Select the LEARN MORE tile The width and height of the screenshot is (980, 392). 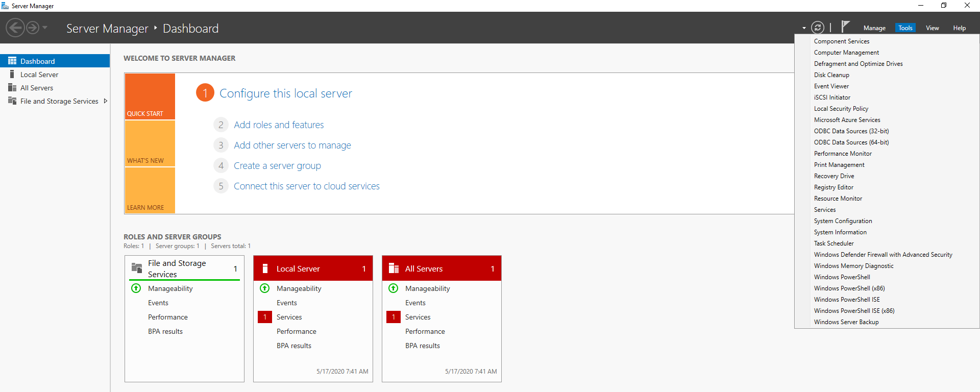tap(150, 191)
